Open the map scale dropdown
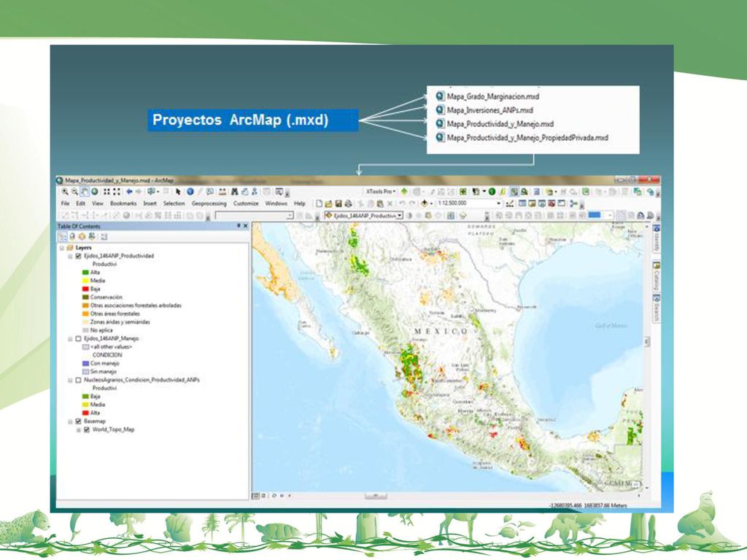 coord(499,203)
